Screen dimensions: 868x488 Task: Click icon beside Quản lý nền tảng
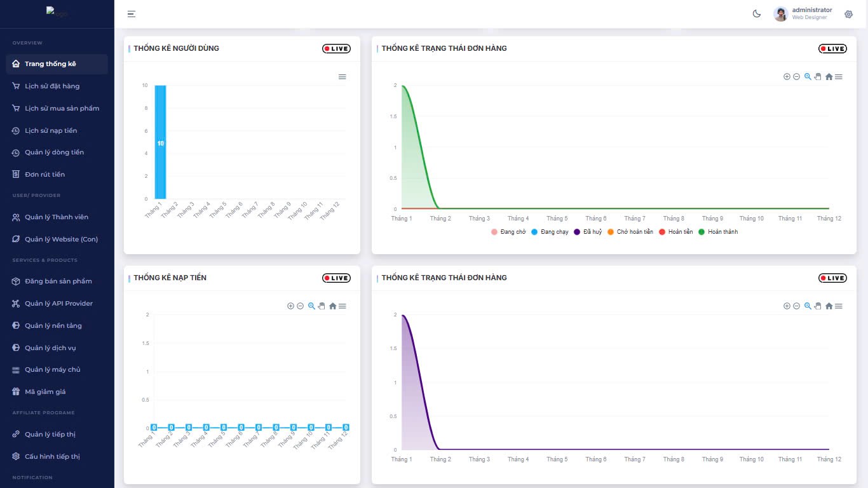(x=17, y=325)
